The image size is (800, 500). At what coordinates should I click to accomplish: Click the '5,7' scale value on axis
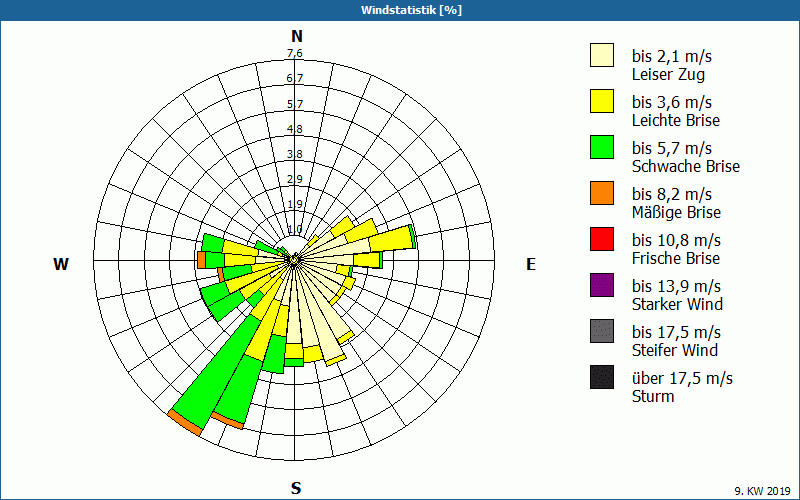pyautogui.click(x=295, y=104)
